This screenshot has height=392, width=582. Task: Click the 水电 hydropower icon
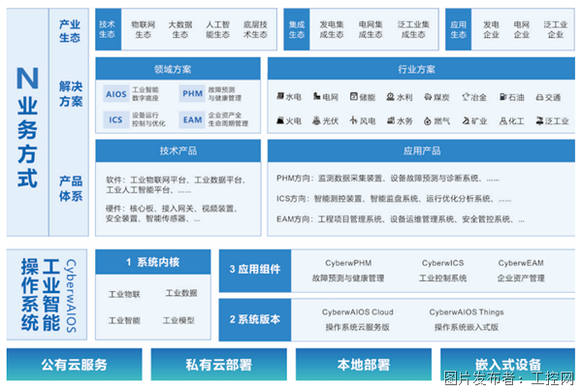coord(280,96)
